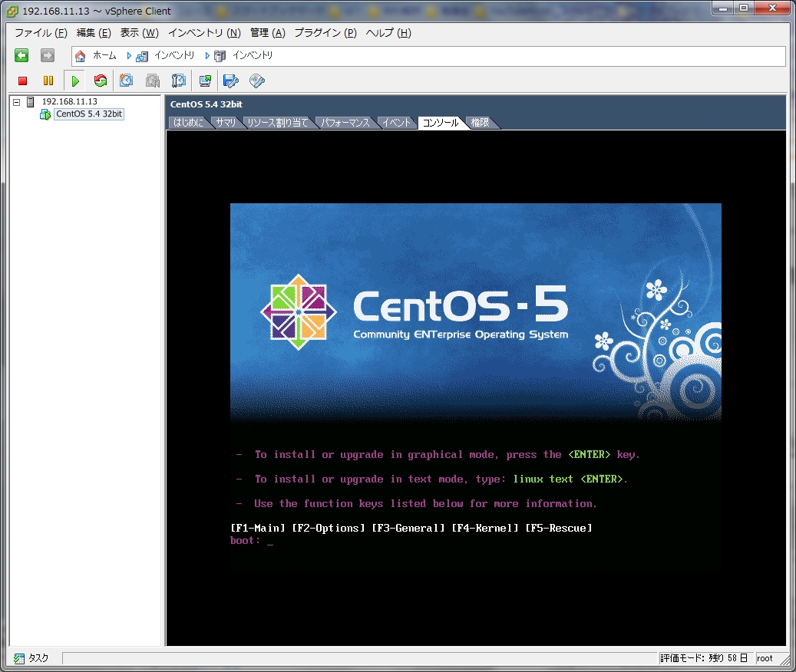The width and height of the screenshot is (796, 672).
Task: Close the vSphere Client window
Action: pyautogui.click(x=773, y=8)
